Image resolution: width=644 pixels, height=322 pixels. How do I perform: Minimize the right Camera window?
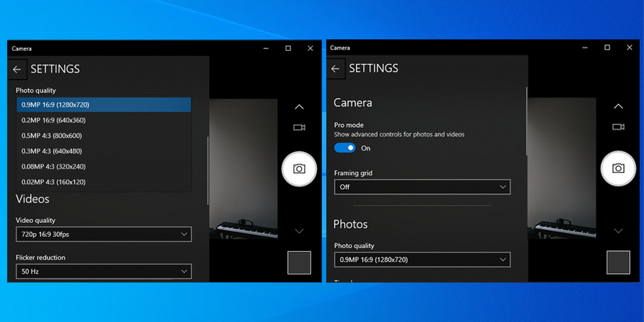[x=585, y=48]
